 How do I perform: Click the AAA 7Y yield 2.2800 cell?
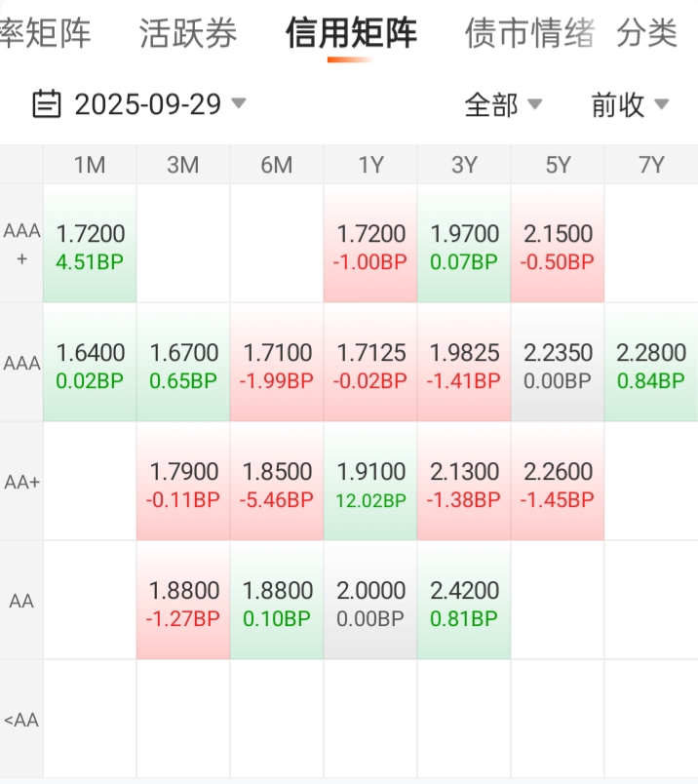651,366
